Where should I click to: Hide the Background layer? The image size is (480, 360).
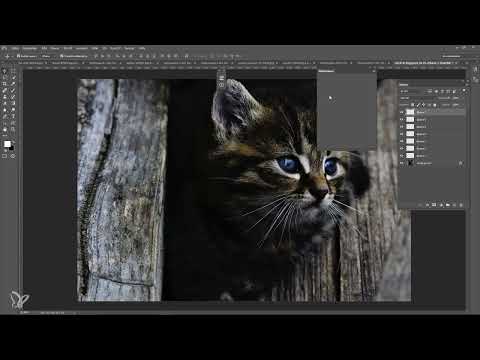[x=402, y=163]
